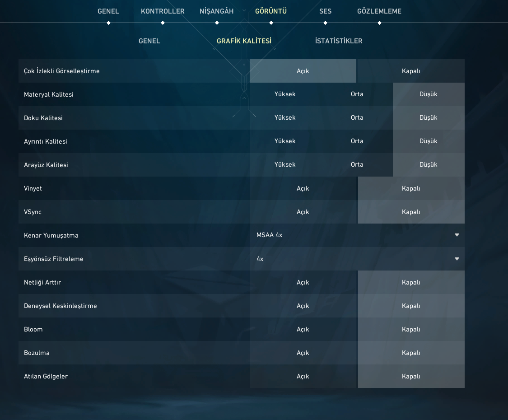Pick Düşük for Ayrıntı Kalitesi
Screen dimensions: 508x420
[429, 141]
